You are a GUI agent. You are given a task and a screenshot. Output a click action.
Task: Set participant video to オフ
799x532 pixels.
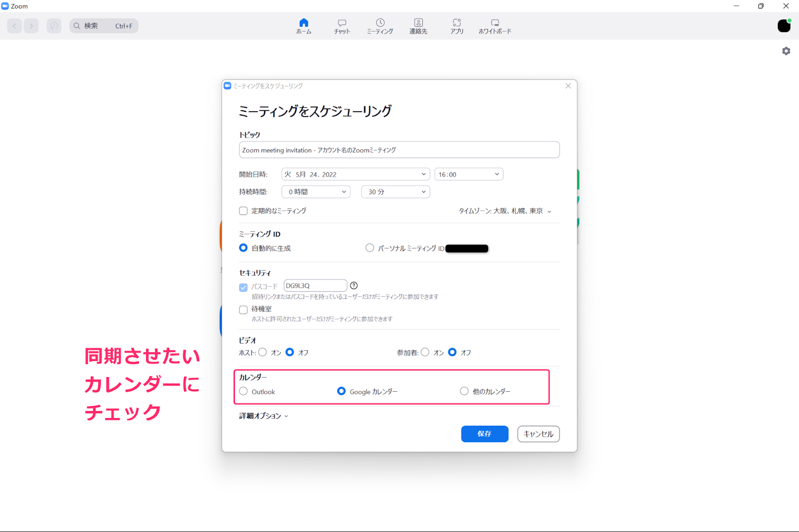tap(452, 352)
